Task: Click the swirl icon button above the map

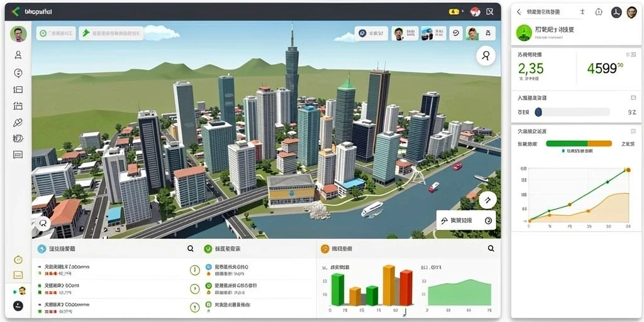Action: (456, 34)
